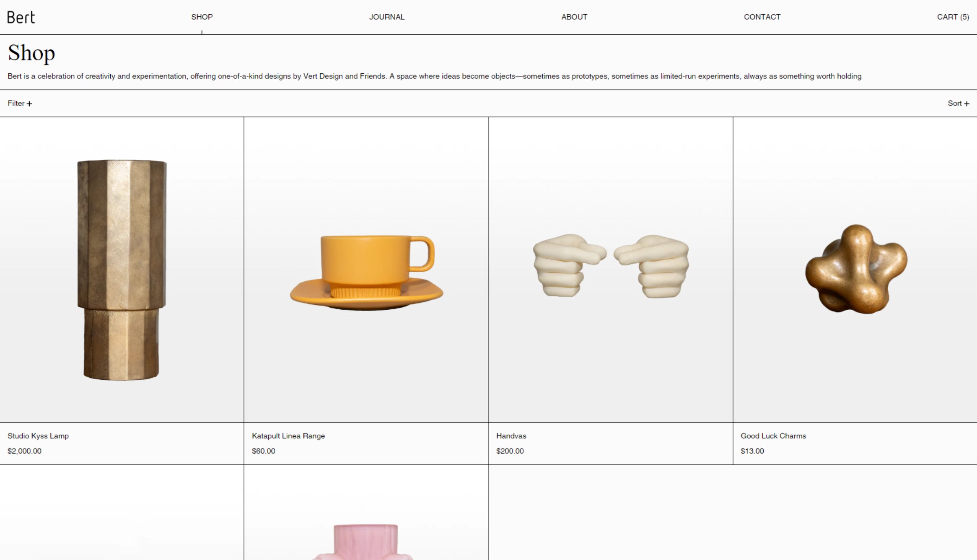Open the Good Luck Charms title link

[x=773, y=436]
